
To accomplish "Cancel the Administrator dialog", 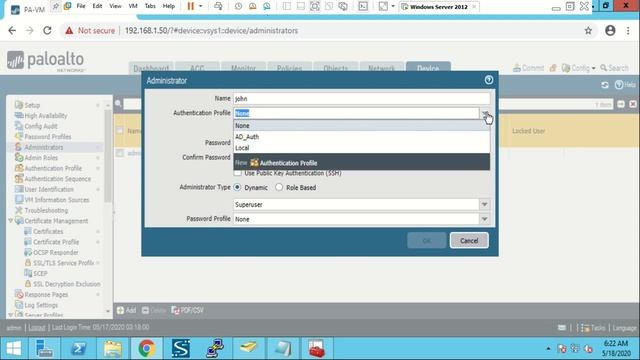I will 469,240.
